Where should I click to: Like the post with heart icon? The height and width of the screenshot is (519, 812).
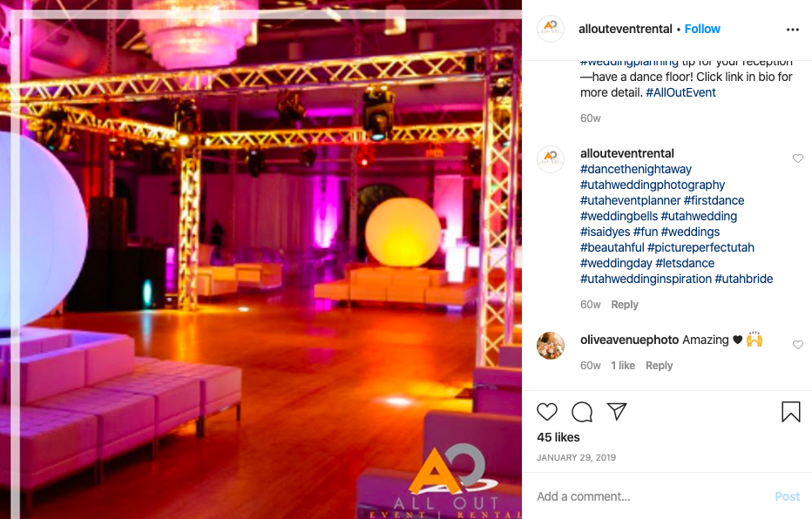547,412
